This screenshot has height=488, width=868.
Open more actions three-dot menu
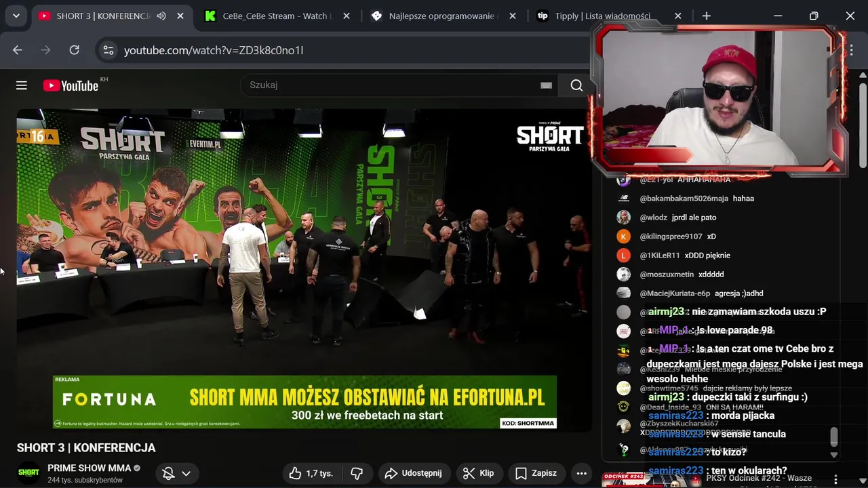(x=581, y=473)
